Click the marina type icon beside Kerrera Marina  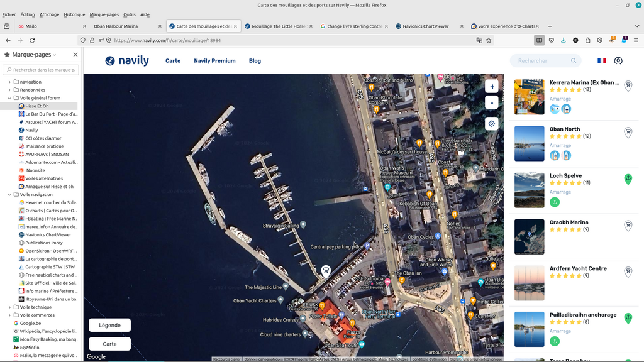pos(628,85)
